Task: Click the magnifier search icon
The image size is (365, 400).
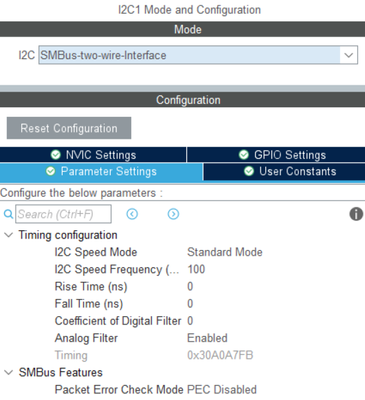Action: pos(8,214)
